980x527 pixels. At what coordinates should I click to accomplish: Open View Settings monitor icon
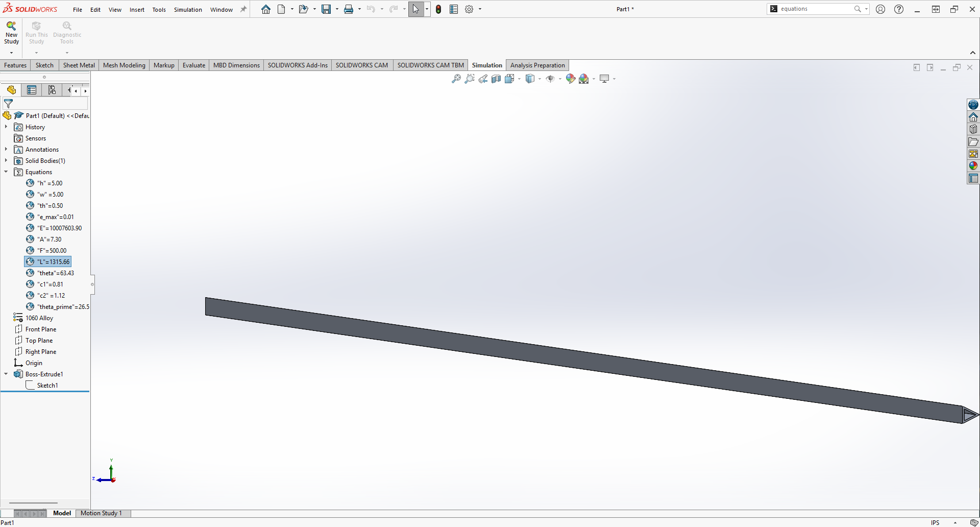pos(604,79)
